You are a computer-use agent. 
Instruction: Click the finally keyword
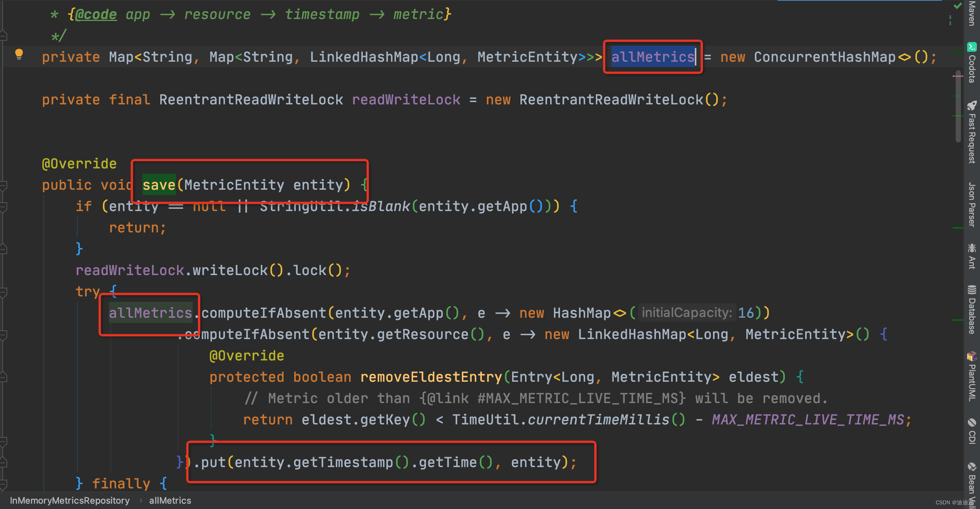pos(121,484)
